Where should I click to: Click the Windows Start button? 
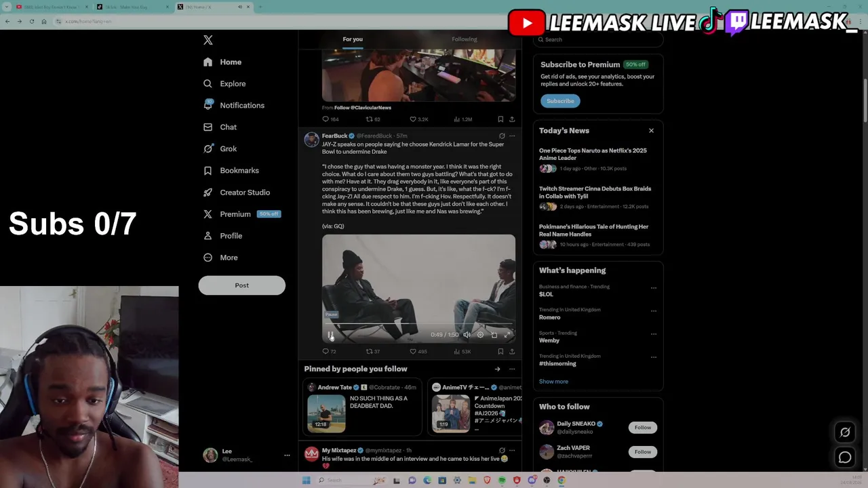[306, 480]
